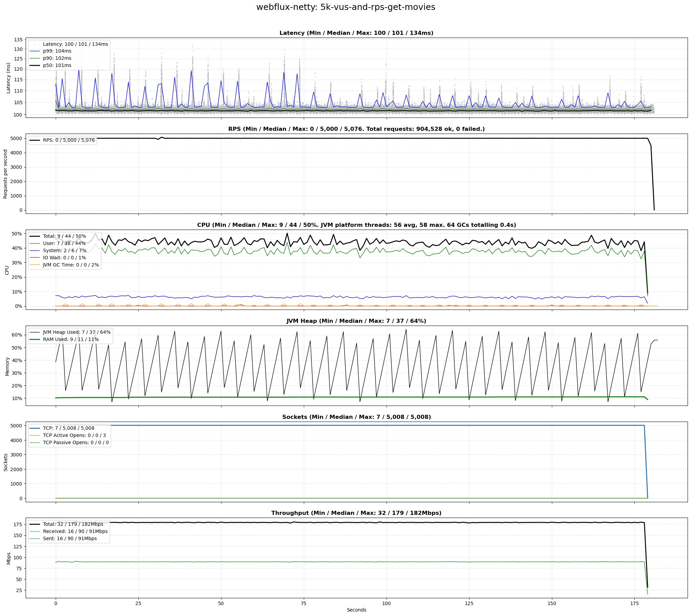The image size is (691, 616).
Task: Click the Seconds x-axis label
Action: 356,610
